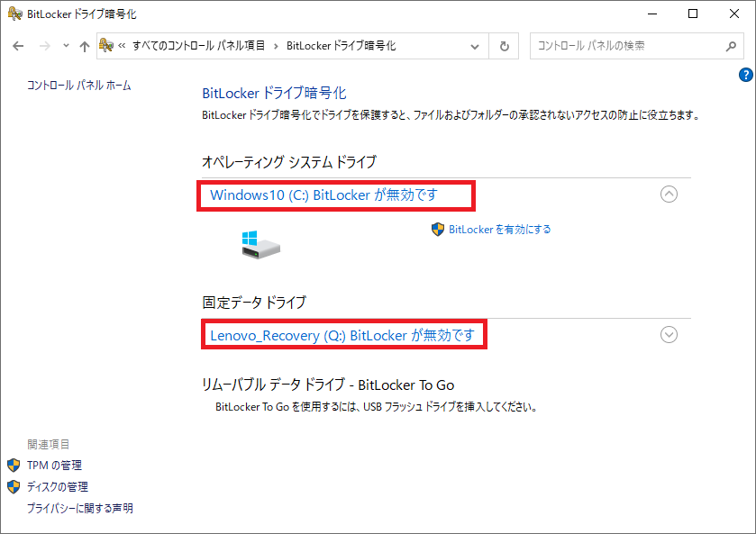Select Windows10 (C:) BitLocker drive link

pos(324,195)
